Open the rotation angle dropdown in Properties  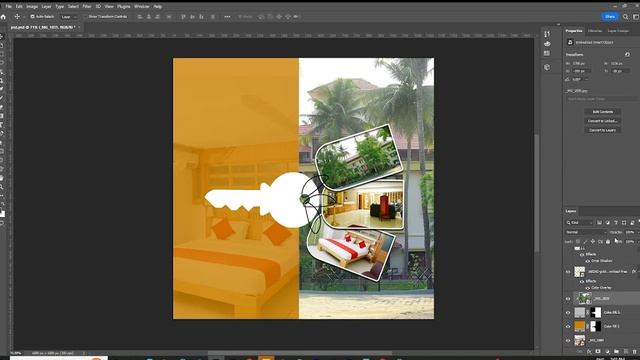[587, 80]
